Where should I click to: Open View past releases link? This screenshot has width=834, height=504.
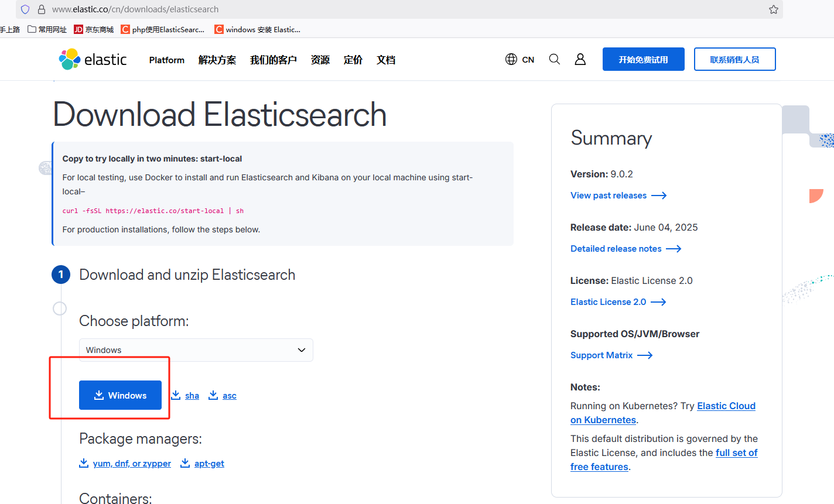coord(618,196)
